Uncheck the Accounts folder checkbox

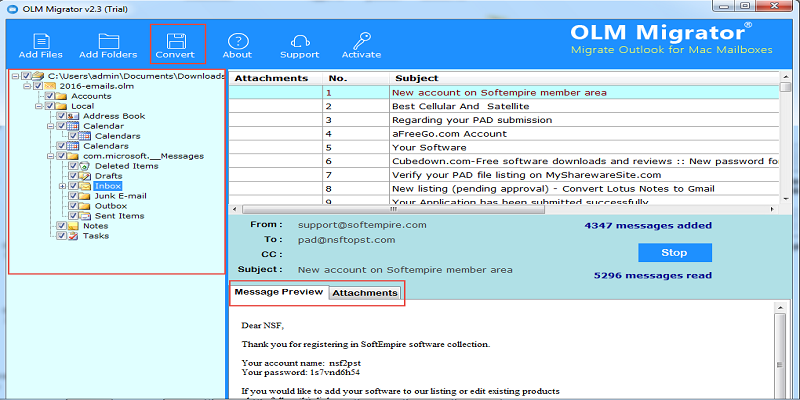coord(49,96)
